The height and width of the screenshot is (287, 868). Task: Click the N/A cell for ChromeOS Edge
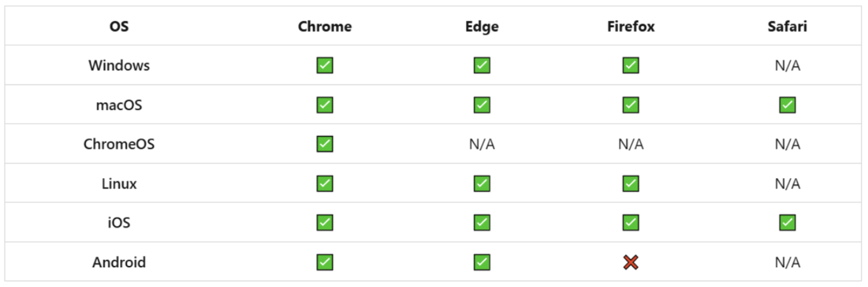coord(482,144)
